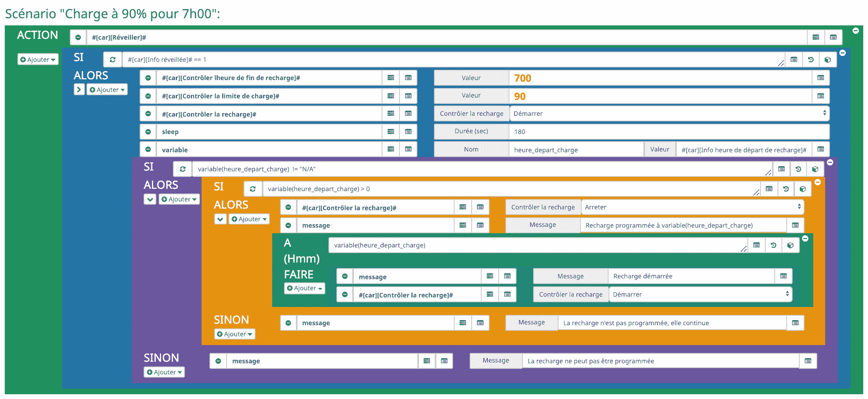Edit the message 'La recharge n'est pas programmée, elle continue'
The height and width of the screenshot is (399, 868).
pos(672,323)
